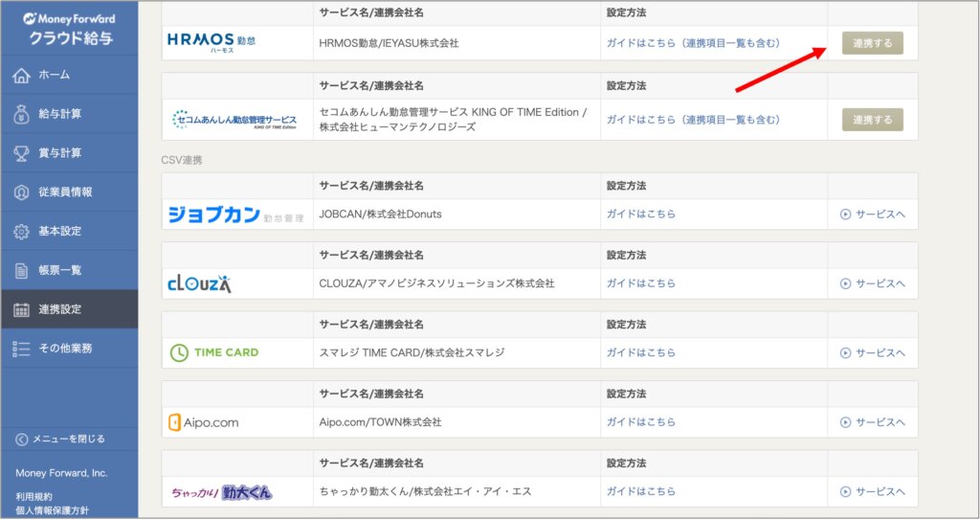
Task: Click the list icon for その他業務
Action: [21, 349]
